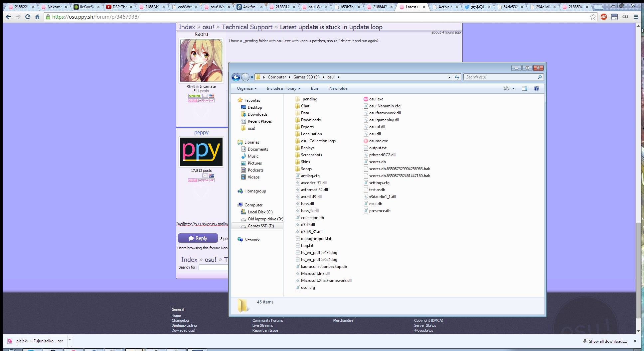644x351 pixels.
Task: Click peppy's ppy avatar image
Action: click(x=201, y=152)
